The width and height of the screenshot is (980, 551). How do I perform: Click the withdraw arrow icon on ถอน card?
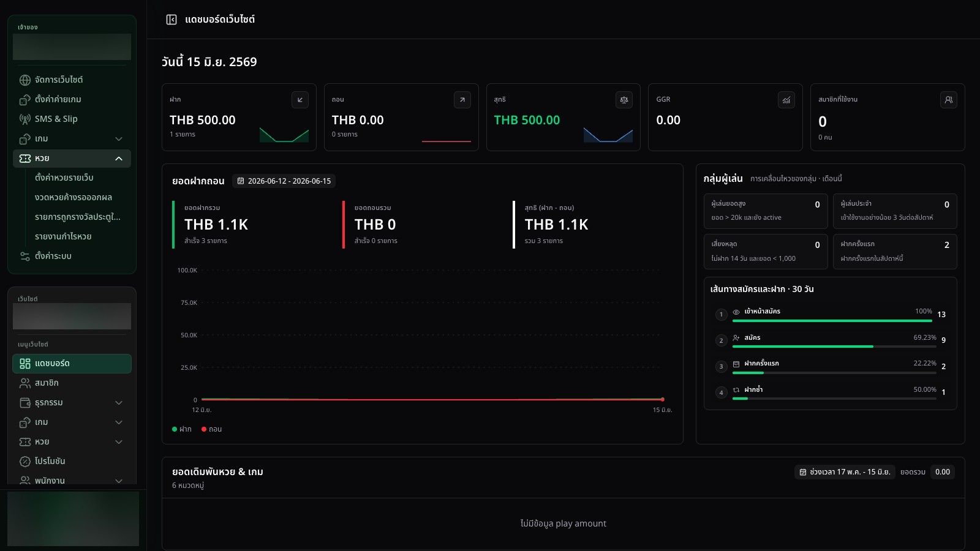(x=462, y=100)
